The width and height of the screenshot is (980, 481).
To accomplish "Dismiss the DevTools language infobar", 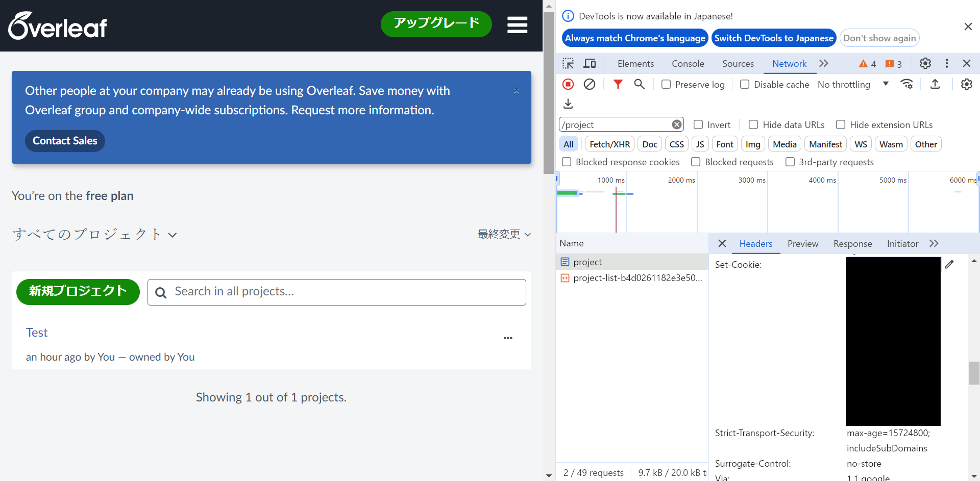I will click(x=968, y=27).
